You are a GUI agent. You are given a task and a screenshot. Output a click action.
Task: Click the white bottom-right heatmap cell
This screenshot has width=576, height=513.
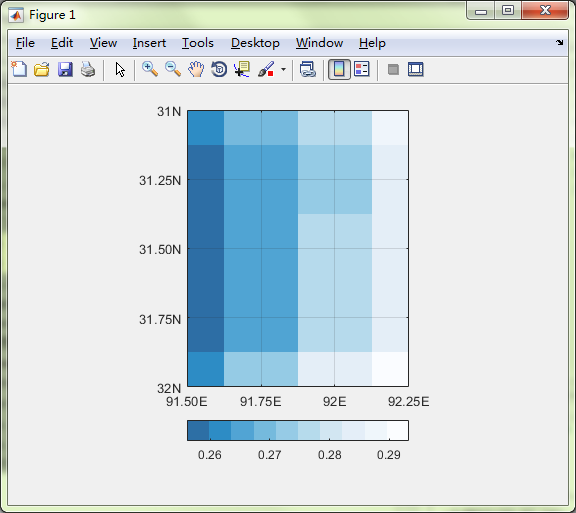pyautogui.click(x=390, y=369)
